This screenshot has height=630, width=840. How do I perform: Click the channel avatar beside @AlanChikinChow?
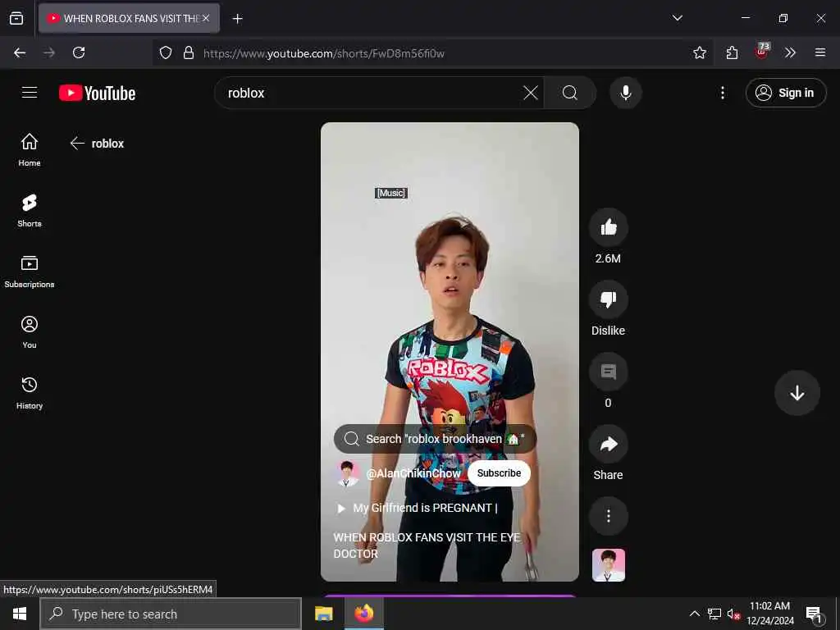[x=348, y=473]
